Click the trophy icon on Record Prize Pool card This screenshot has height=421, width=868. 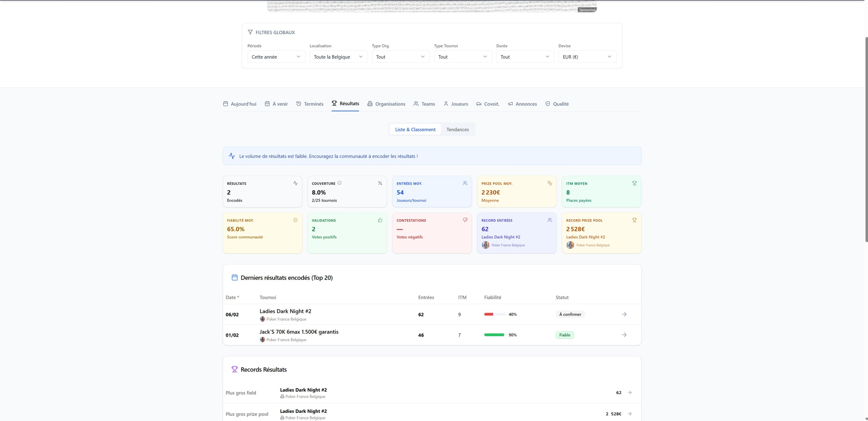point(634,220)
